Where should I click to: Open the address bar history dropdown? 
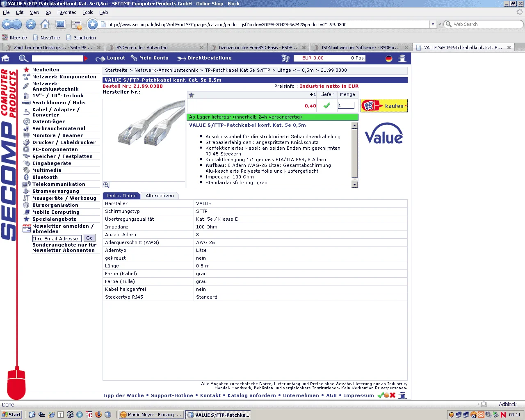coord(433,24)
